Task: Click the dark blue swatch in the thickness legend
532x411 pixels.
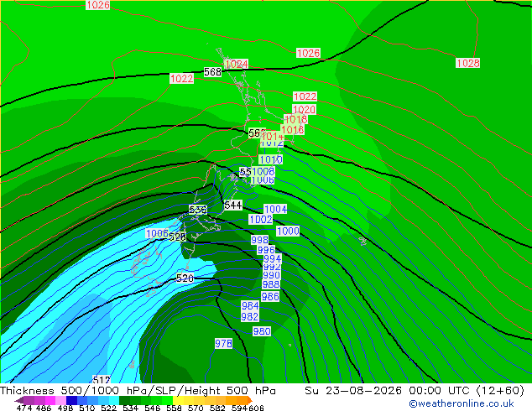Action: (71, 400)
